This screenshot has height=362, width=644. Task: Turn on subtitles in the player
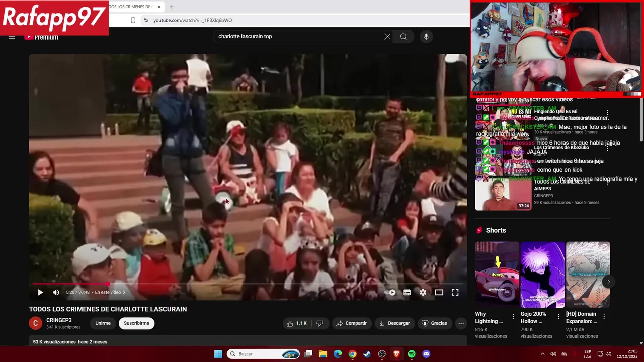407,292
